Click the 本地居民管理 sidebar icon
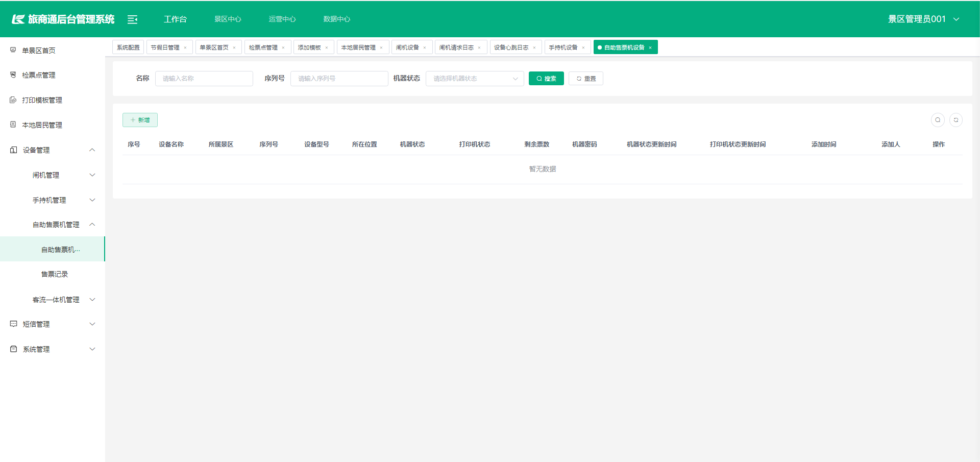Screen dimensions: 980x462 13,125
